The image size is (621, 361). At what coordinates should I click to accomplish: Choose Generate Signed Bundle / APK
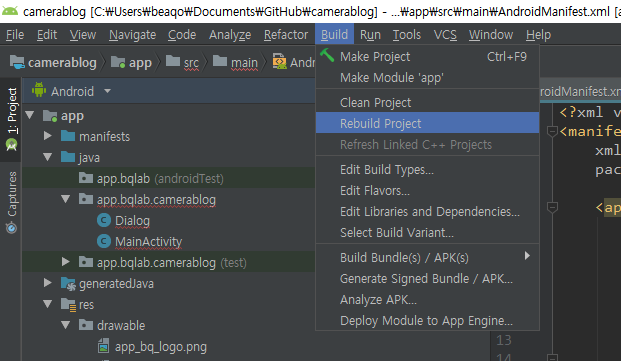427,278
